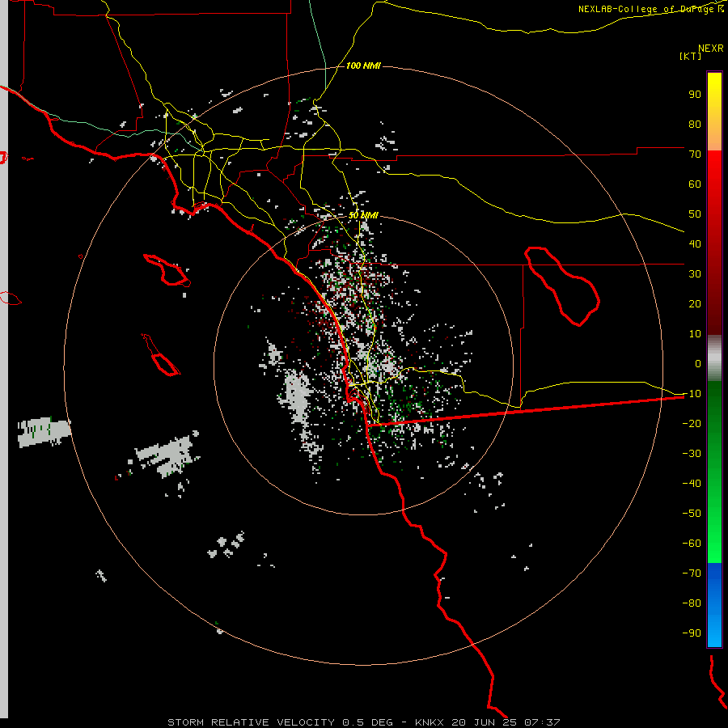The height and width of the screenshot is (728, 728).
Task: Click the 80 value on velocity scale
Action: tap(695, 125)
